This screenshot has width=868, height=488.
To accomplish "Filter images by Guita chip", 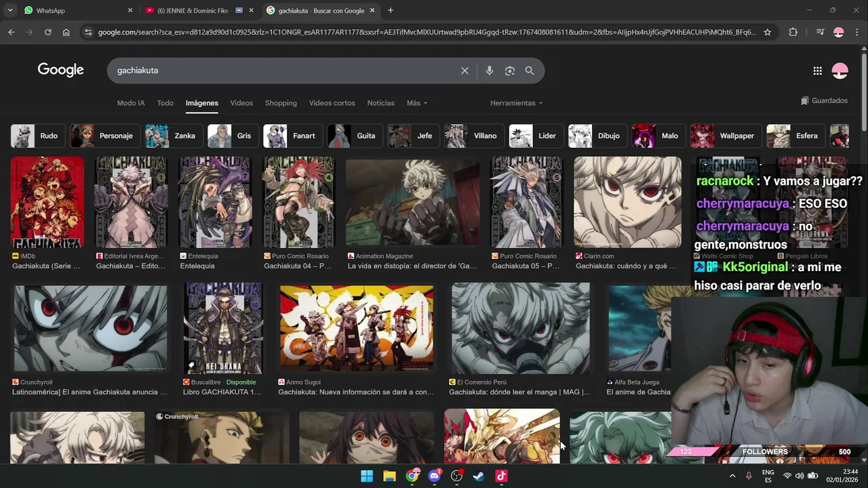I will (354, 136).
